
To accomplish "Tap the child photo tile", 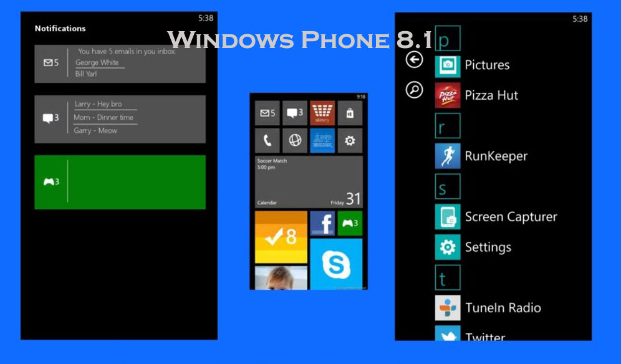I will [x=281, y=277].
